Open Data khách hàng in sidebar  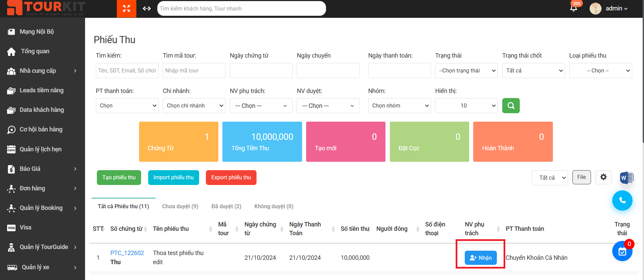(x=43, y=110)
